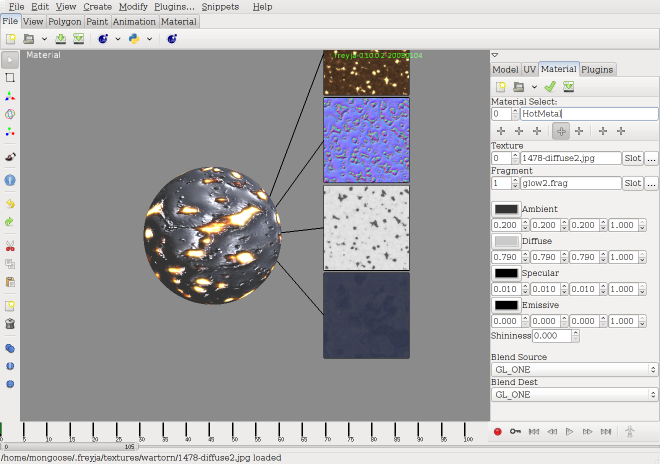This screenshot has height=464, width=660.
Task: Click the Python script icon
Action: [x=134, y=39]
